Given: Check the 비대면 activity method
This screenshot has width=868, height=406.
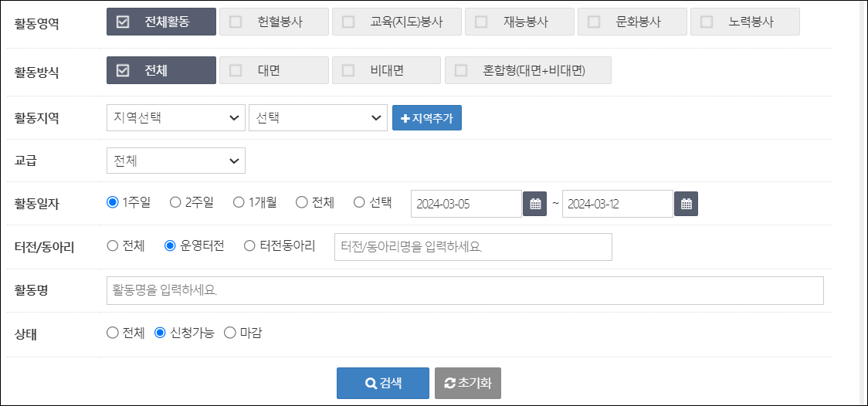Looking at the screenshot, I should point(386,70).
